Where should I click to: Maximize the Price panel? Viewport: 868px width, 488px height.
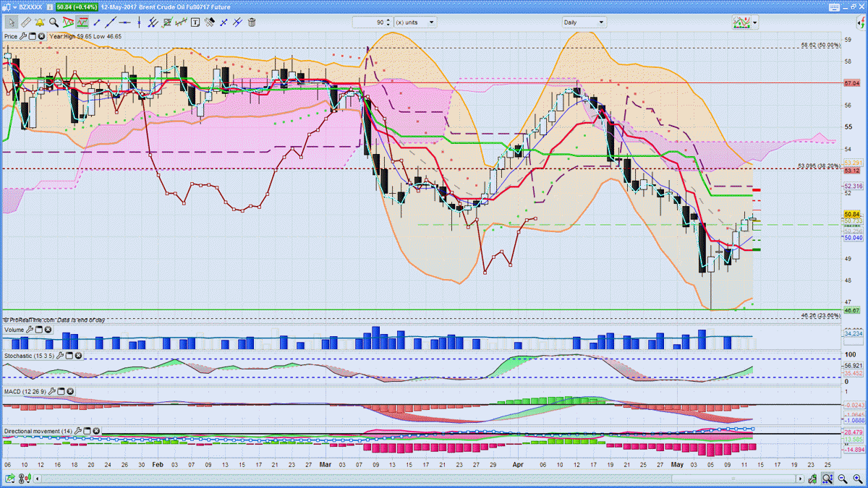33,36
